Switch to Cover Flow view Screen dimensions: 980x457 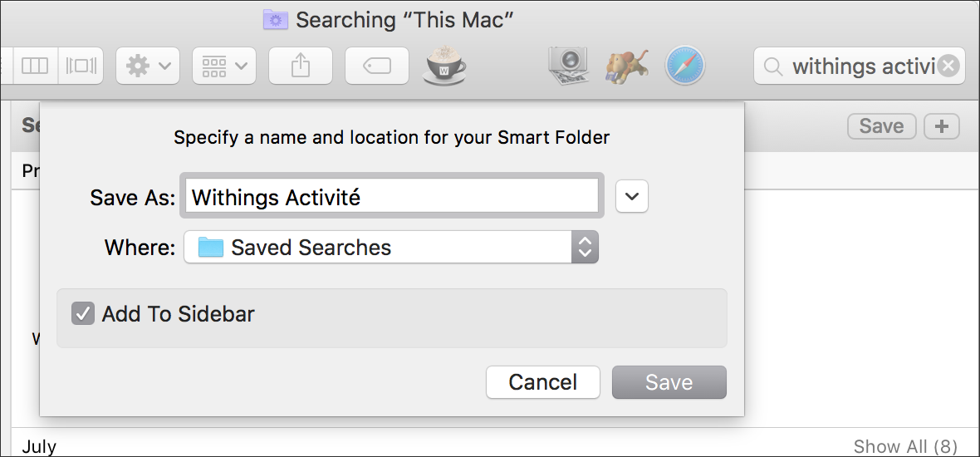[81, 66]
